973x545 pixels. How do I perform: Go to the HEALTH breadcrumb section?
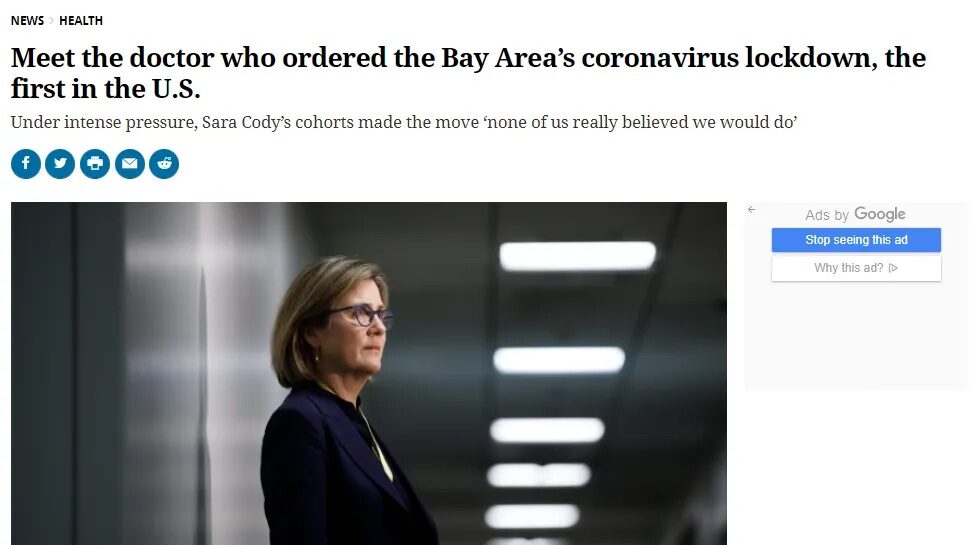click(81, 20)
